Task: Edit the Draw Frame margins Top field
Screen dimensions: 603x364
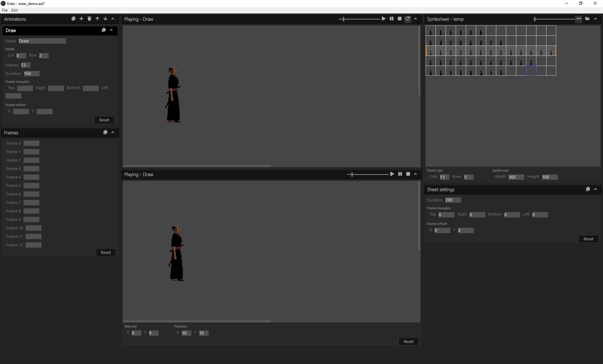Action: pyautogui.click(x=25, y=88)
